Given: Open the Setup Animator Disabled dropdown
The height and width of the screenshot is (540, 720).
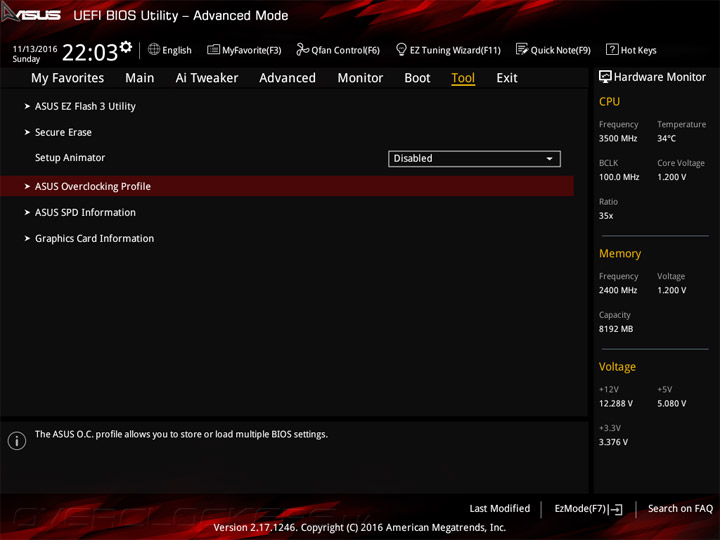Looking at the screenshot, I should pyautogui.click(x=474, y=158).
